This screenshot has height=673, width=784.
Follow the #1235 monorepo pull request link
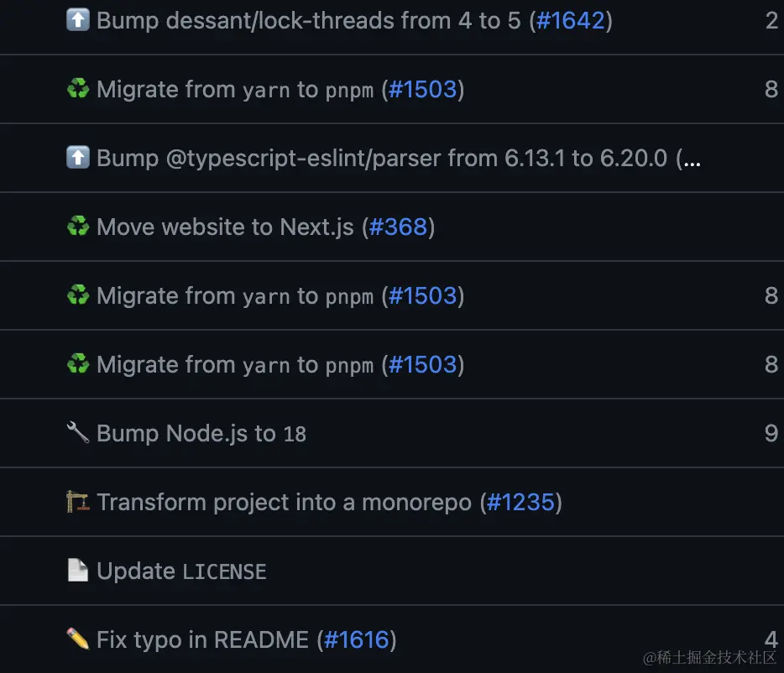click(520, 502)
